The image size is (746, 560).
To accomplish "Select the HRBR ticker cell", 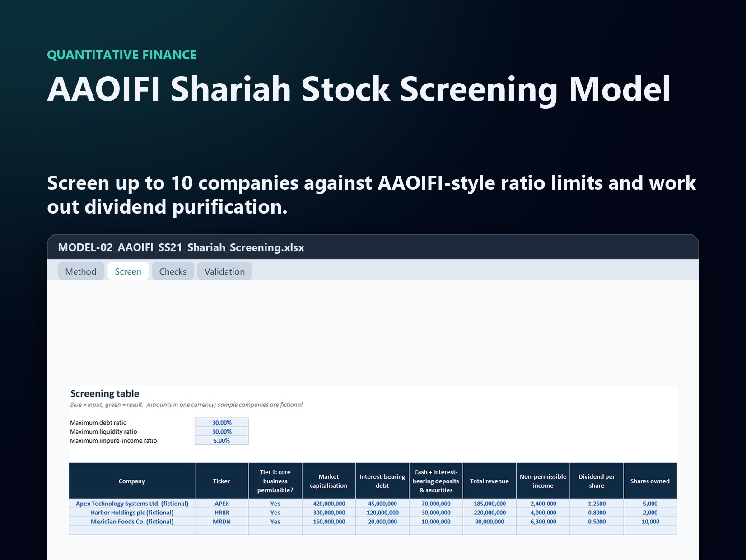I will pos(222,513).
